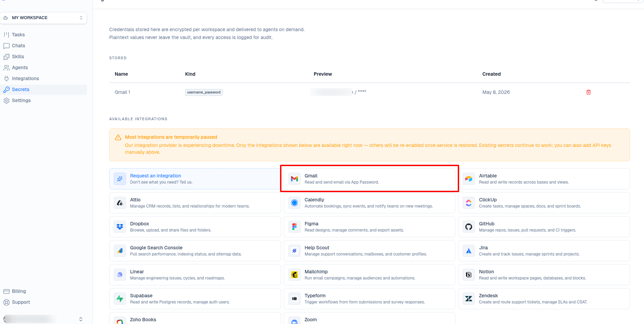
Task: Click the Dropbox logo icon
Action: click(x=120, y=227)
